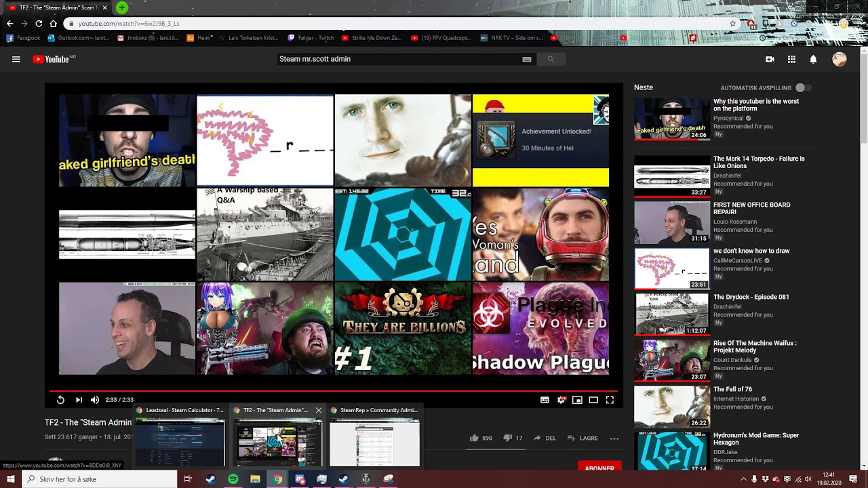Open more actions ellipsis below video
Viewport: 868px width, 488px height.
614,439
